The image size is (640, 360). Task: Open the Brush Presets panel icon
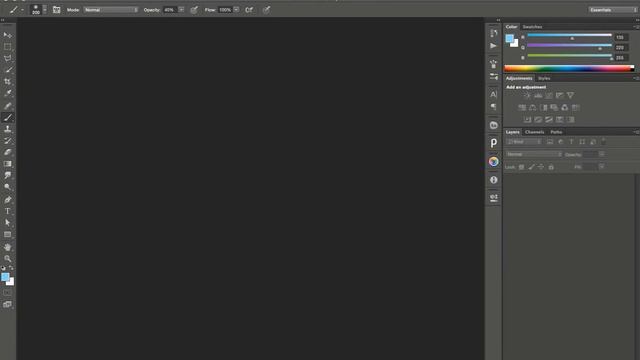493,76
